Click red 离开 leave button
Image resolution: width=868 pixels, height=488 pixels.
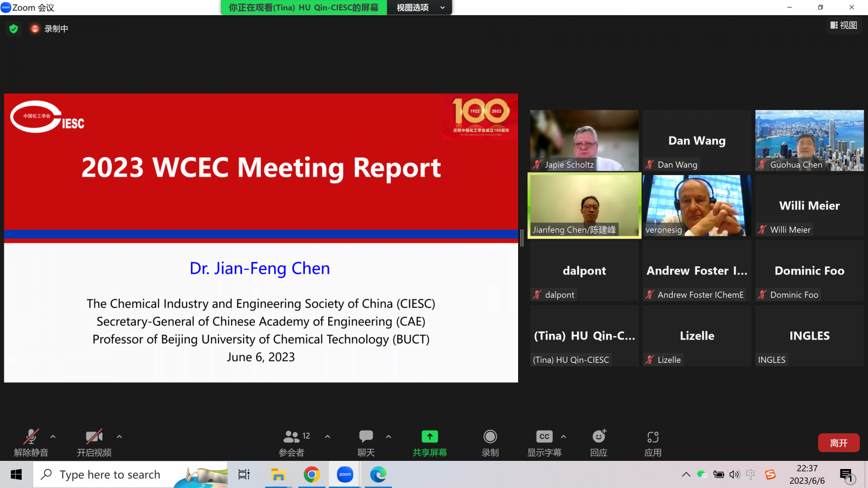(x=839, y=443)
